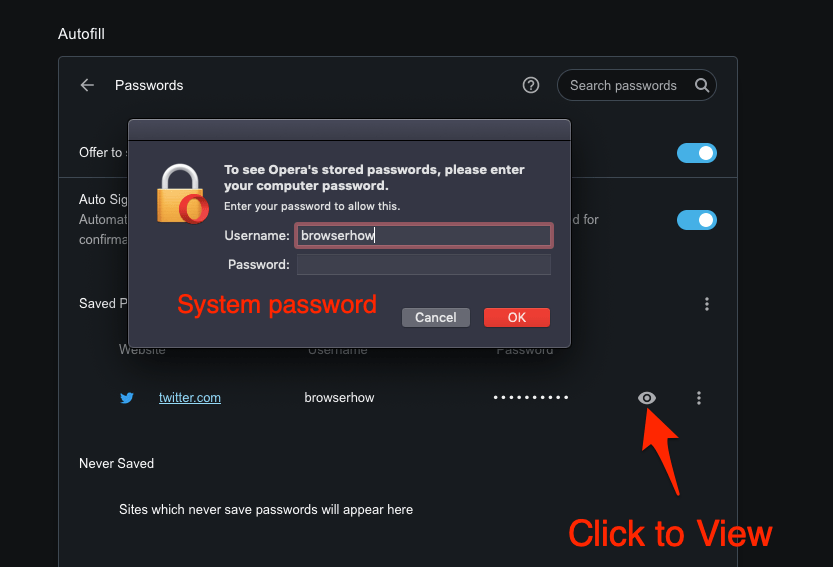
Task: Open the password help question mark icon
Action: [x=531, y=86]
